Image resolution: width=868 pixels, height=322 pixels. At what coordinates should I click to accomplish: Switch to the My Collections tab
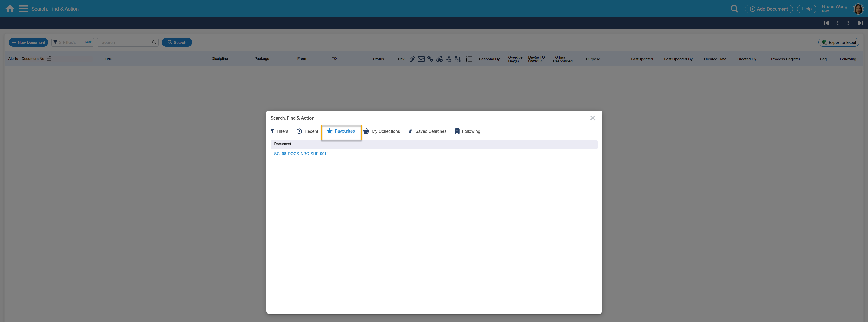click(381, 131)
